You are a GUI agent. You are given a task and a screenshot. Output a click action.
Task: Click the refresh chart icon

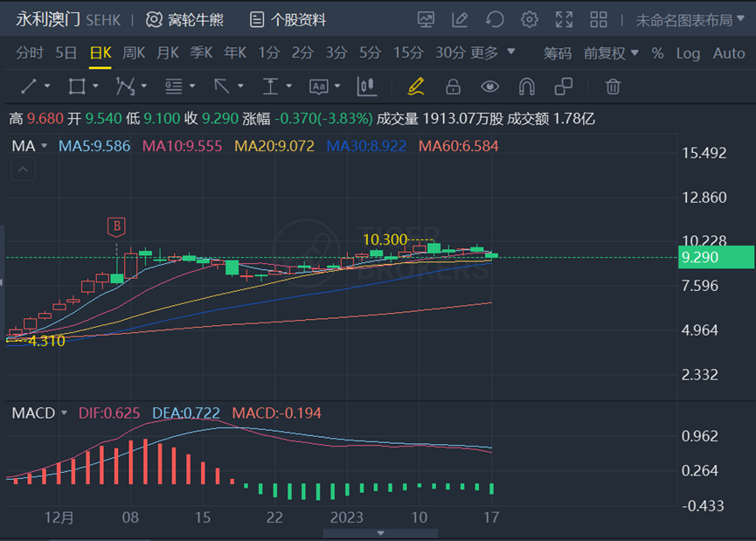tap(495, 20)
